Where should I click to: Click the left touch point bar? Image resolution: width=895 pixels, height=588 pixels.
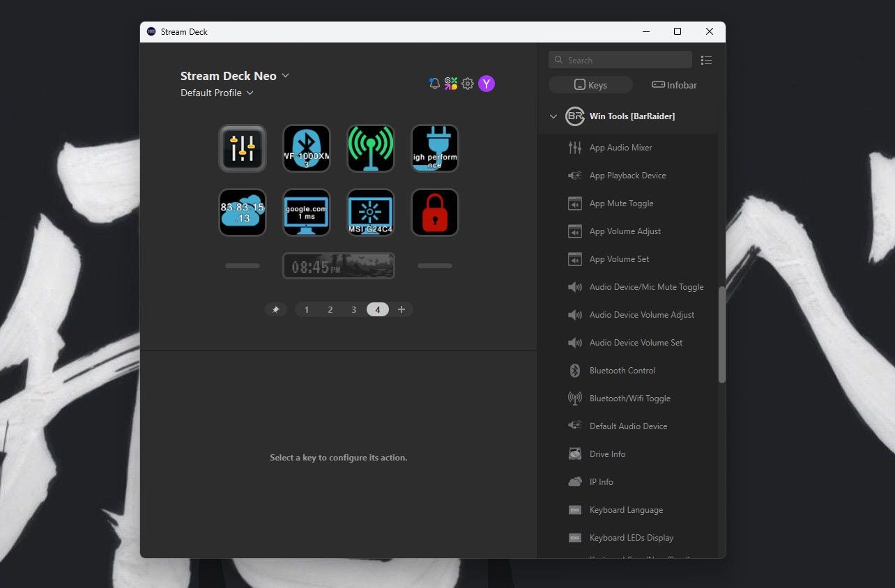[243, 265]
